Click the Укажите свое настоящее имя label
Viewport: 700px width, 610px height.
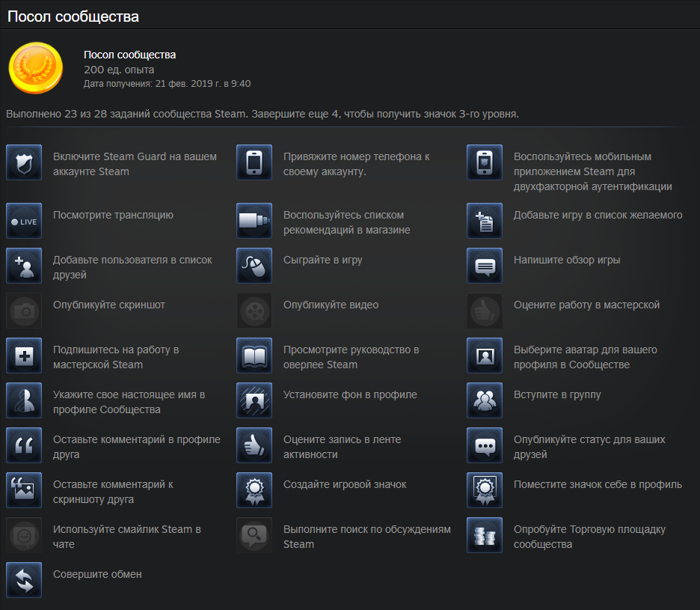point(129,402)
